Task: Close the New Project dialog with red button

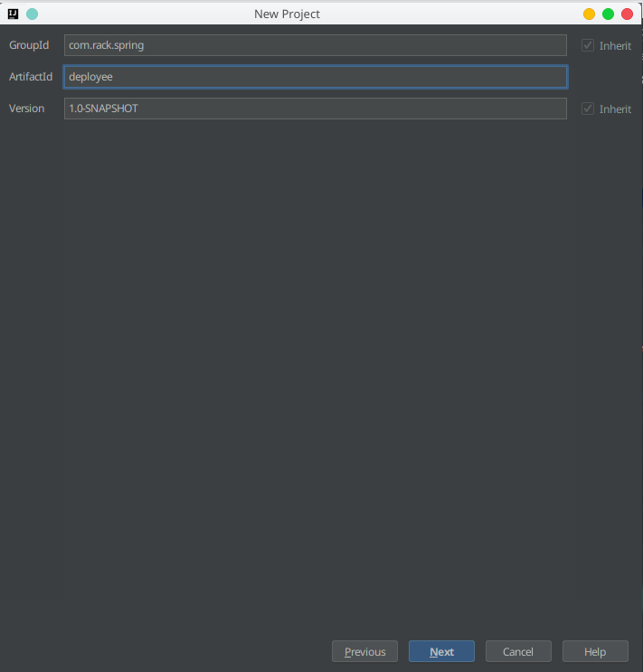Action: 627,14
